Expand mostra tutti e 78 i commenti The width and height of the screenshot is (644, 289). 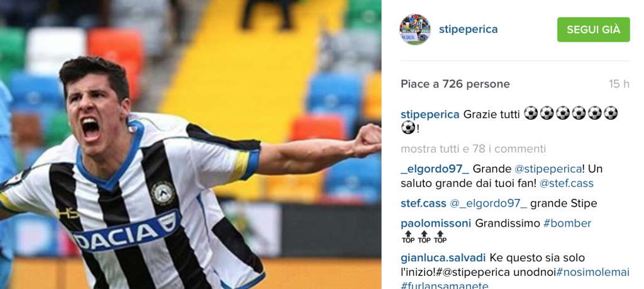coord(473,149)
